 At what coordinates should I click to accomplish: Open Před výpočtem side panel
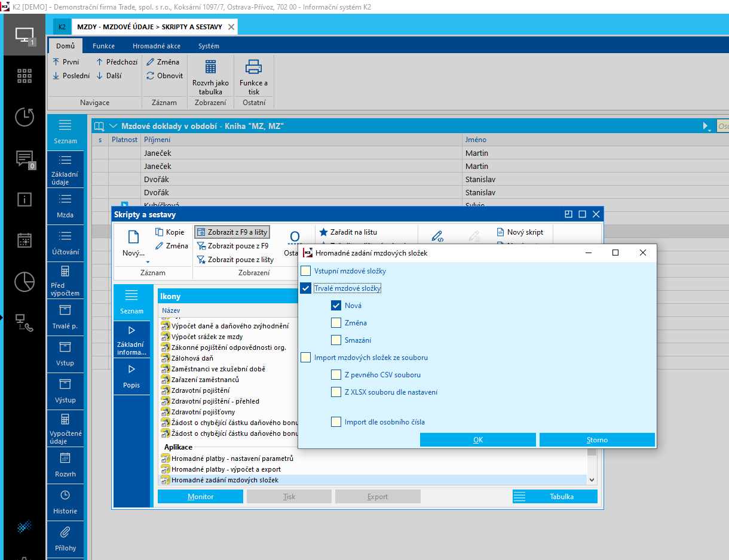pyautogui.click(x=65, y=280)
